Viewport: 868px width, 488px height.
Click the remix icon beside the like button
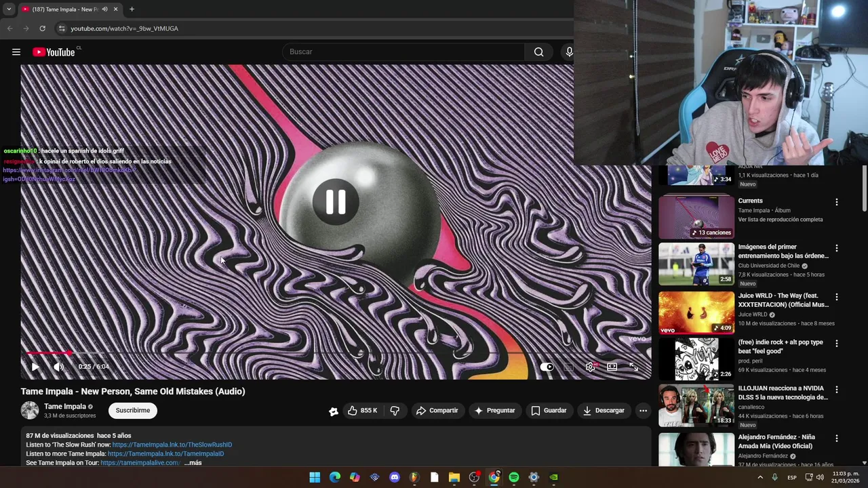334,411
